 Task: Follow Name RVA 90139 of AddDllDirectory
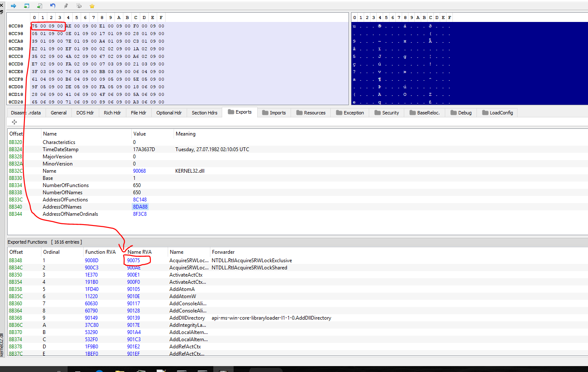tap(133, 318)
